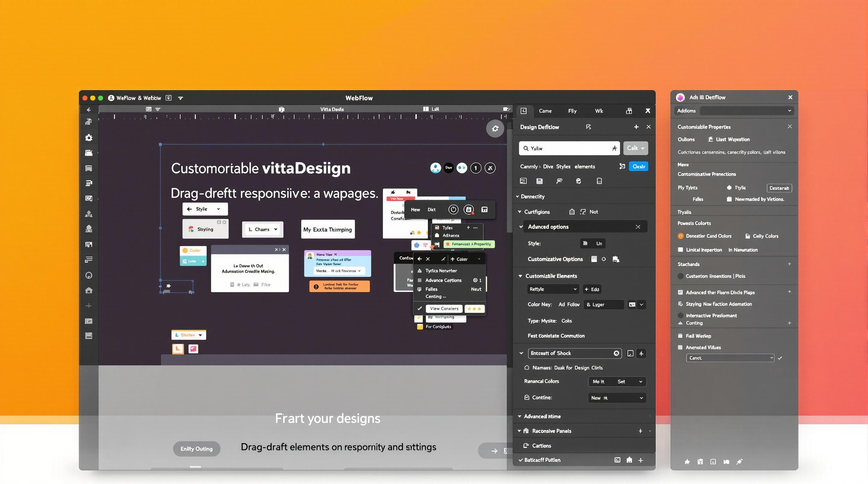Click the layout icon below Canmly row
This screenshot has height=484, width=868.
523,181
